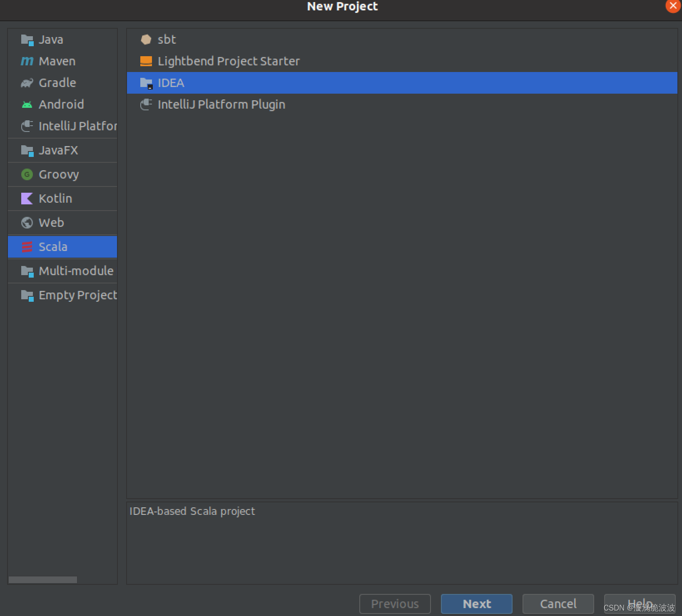Click the IntelliJ Platform Plugin icon in right list

click(146, 104)
